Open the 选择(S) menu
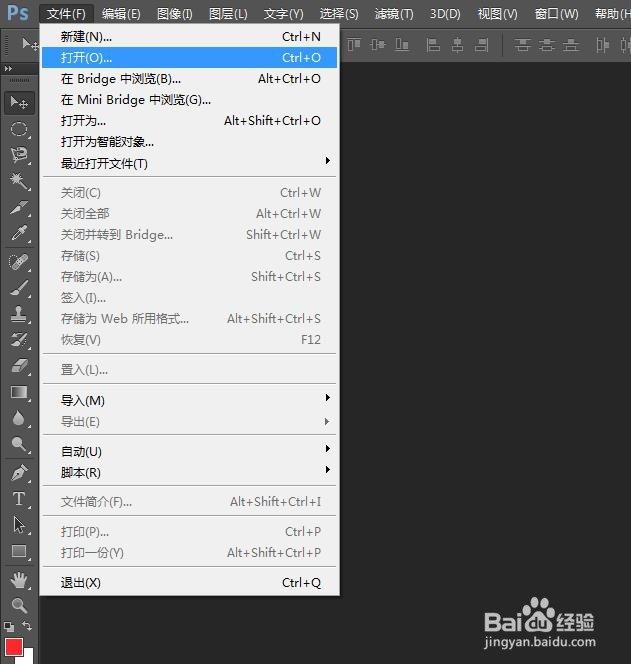This screenshot has height=664, width=631. coord(339,14)
